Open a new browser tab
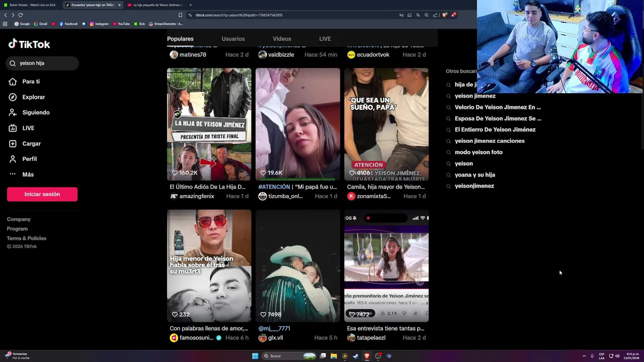Screen dimensions: 644x362 (190, 5)
